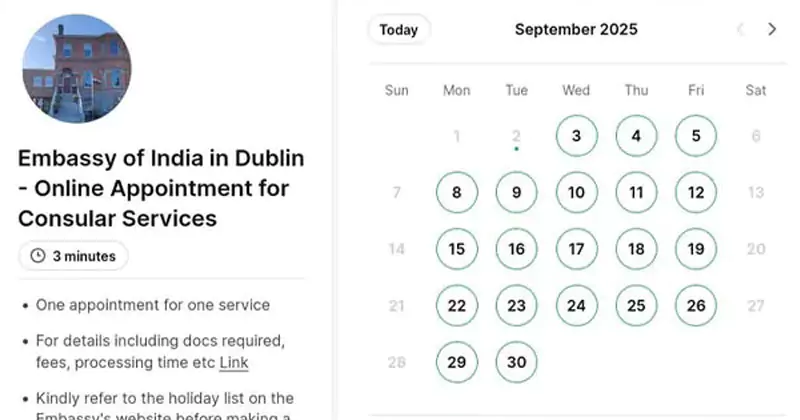This screenshot has width=800, height=420.
Task: Select Monday September 29 date
Action: coord(457,362)
